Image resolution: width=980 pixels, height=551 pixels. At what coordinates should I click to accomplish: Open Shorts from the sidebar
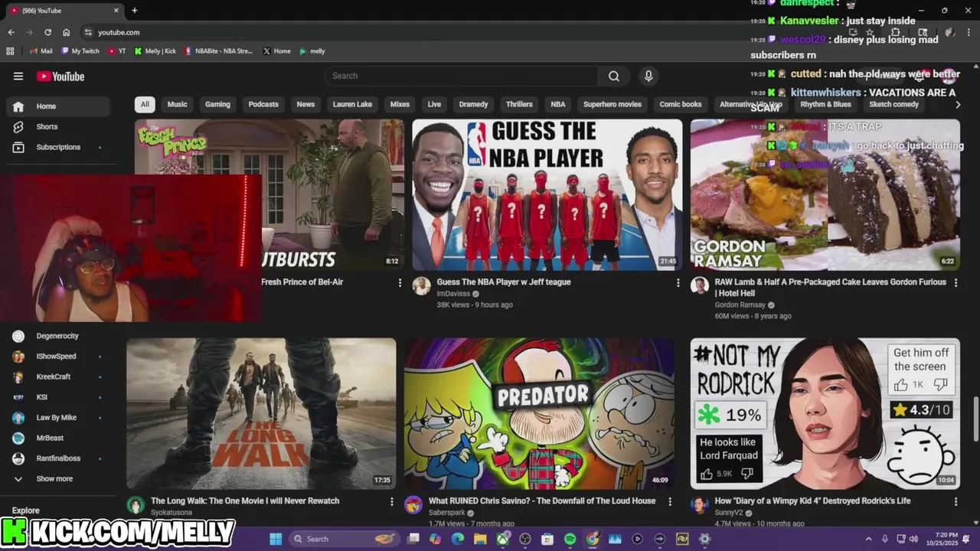(58, 126)
